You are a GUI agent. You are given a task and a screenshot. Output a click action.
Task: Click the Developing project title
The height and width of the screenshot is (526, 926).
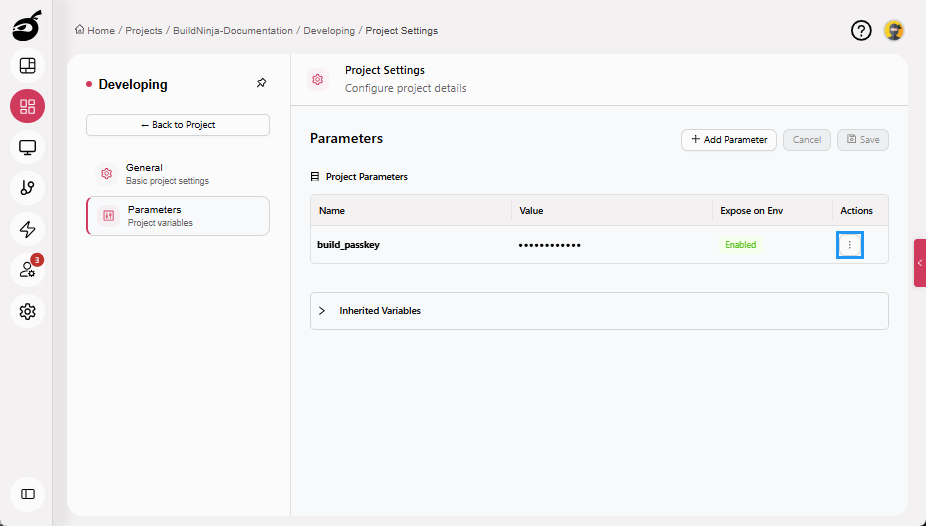tap(133, 84)
